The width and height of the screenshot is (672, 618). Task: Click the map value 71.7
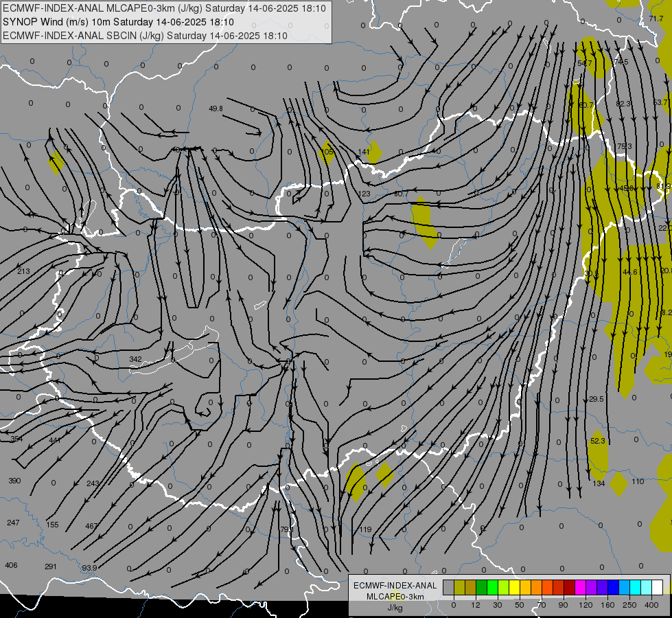(x=656, y=19)
